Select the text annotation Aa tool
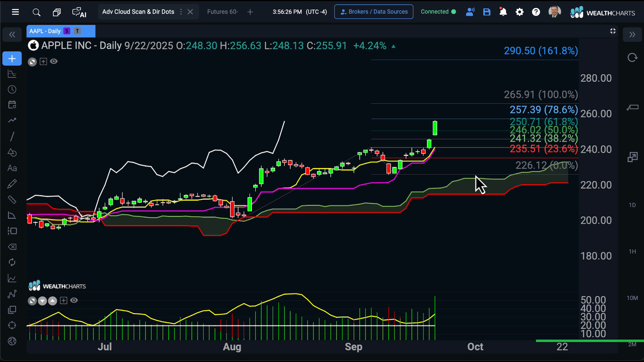644x362 pixels. pyautogui.click(x=12, y=168)
